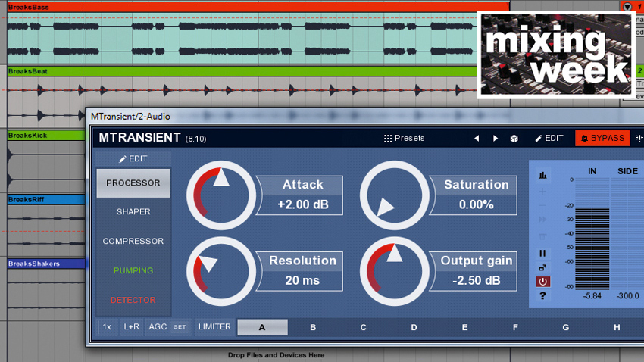Toggle the BYPASS button

click(602, 139)
